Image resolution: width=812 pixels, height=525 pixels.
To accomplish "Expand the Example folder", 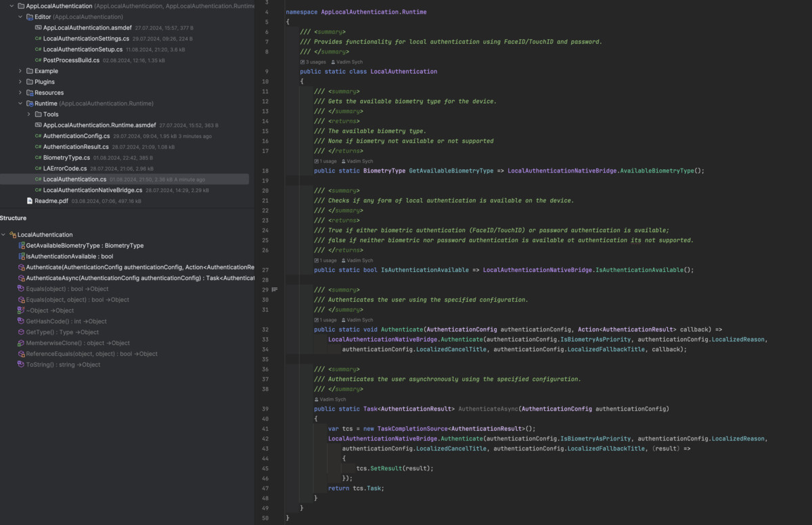I will click(x=20, y=71).
